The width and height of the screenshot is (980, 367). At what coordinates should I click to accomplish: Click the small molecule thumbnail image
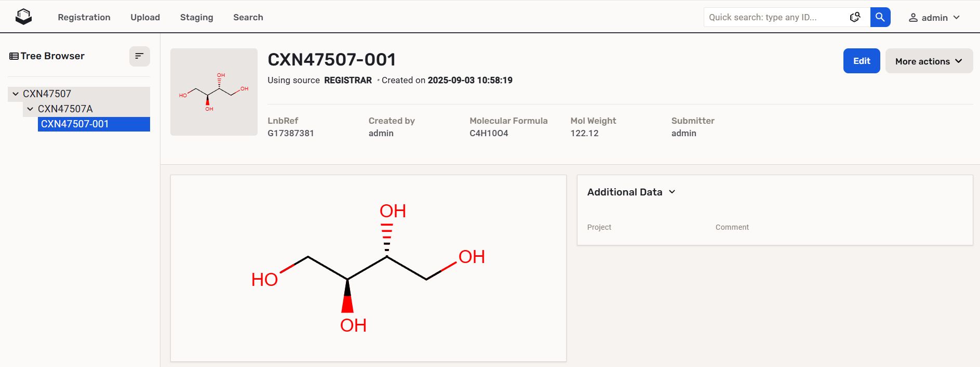214,92
